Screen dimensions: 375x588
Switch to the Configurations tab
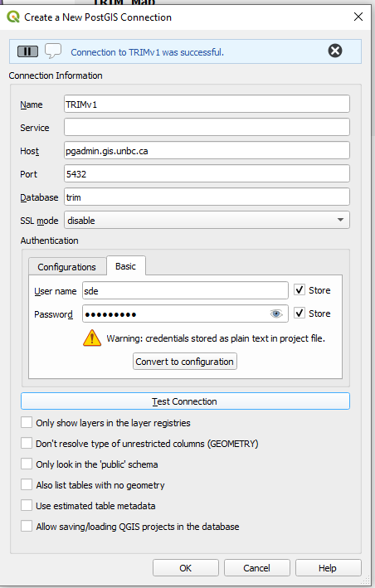point(67,266)
